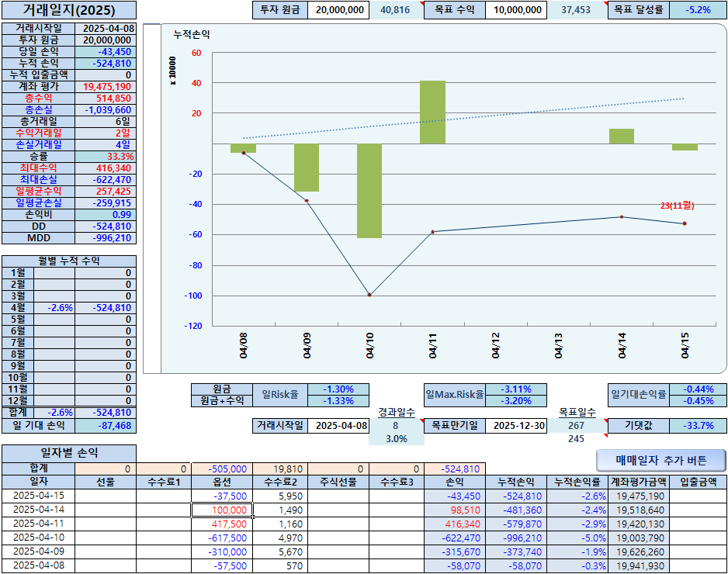This screenshot has width=728, height=574.
Task: Select the 거래일지(2025) title cell
Action: click(69, 10)
